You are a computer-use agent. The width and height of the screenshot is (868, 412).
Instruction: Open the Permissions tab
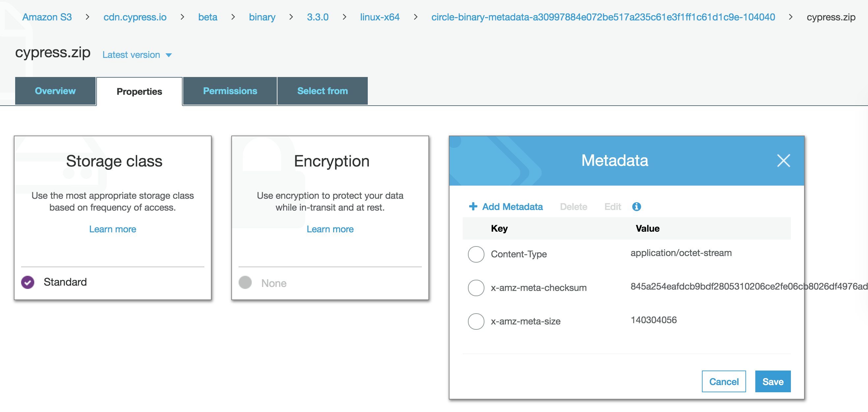coord(230,91)
